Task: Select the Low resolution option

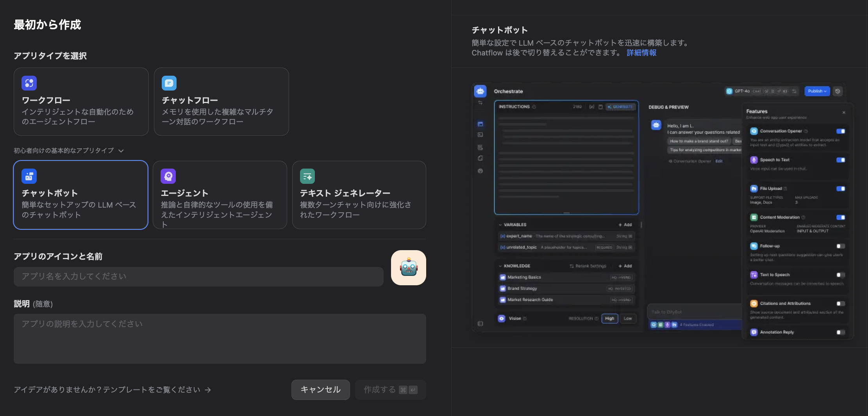Action: pos(628,318)
